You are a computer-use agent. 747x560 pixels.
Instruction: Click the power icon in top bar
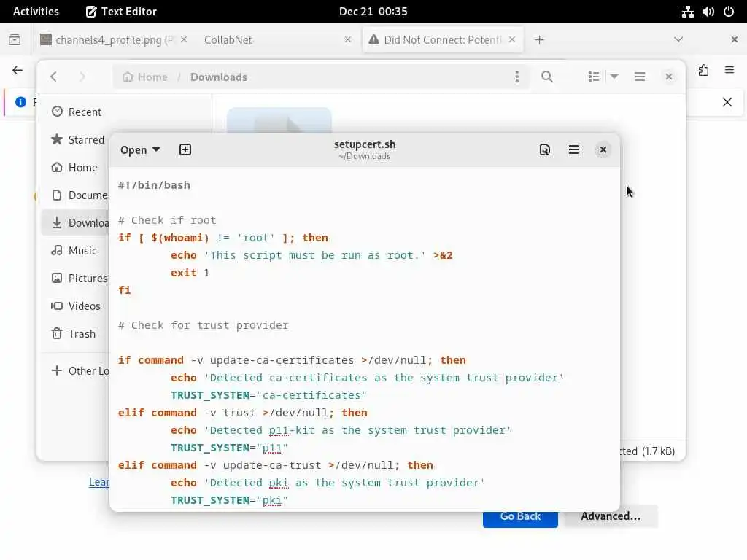tap(729, 12)
